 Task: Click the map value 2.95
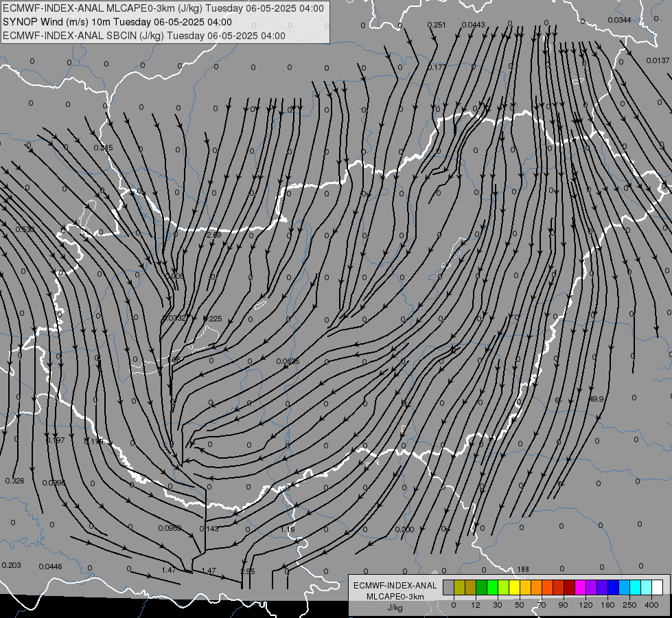coord(248,572)
